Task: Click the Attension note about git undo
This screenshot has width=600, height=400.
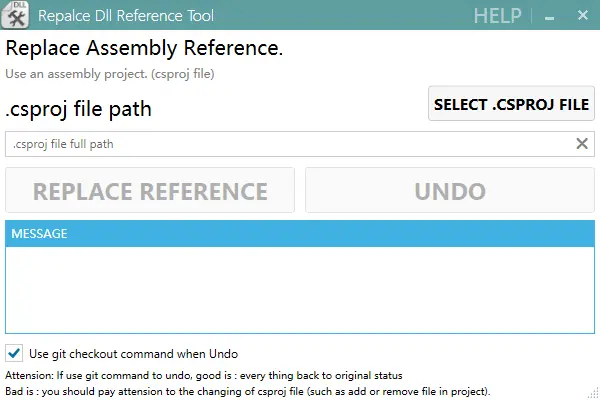Action: pos(204,376)
